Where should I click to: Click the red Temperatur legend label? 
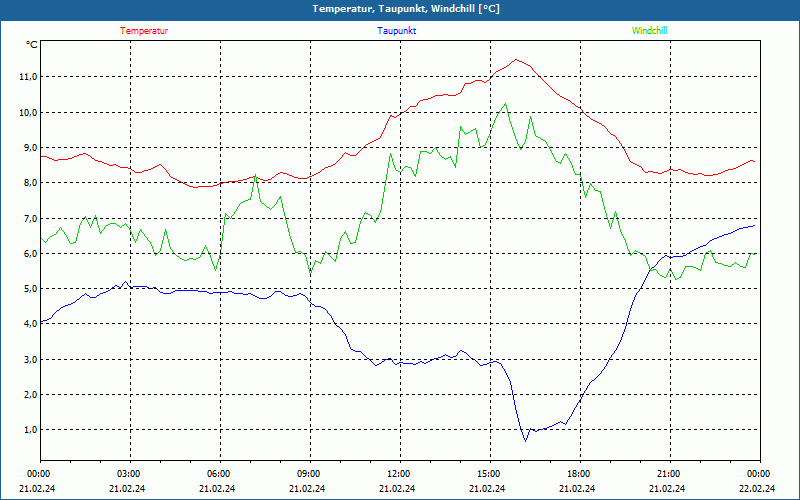click(144, 31)
